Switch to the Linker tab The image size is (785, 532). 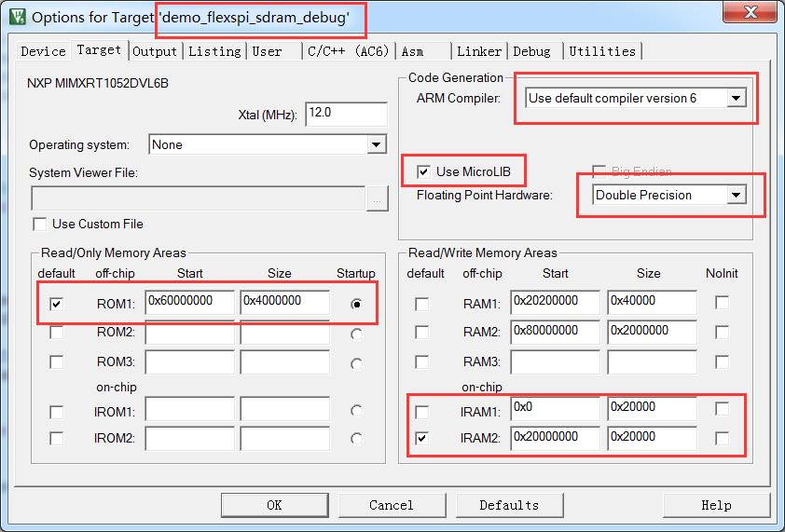click(x=479, y=51)
